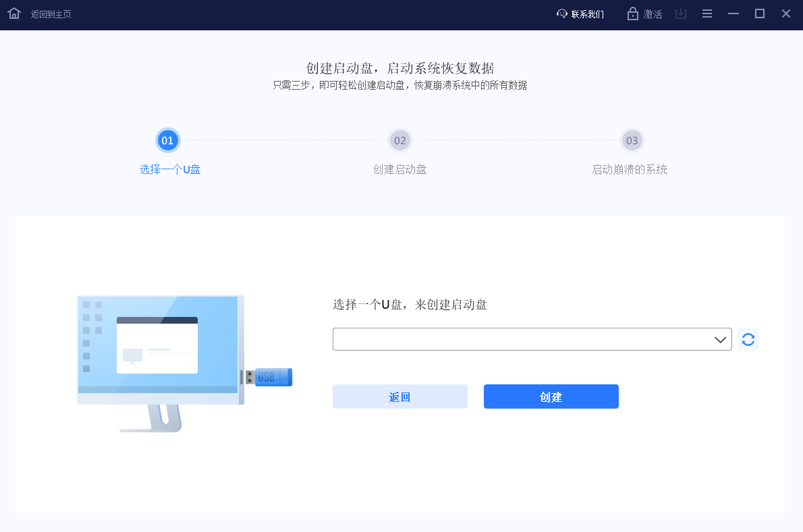Select the 创建启动盘 step label
Viewport: 803px width, 532px height.
399,169
